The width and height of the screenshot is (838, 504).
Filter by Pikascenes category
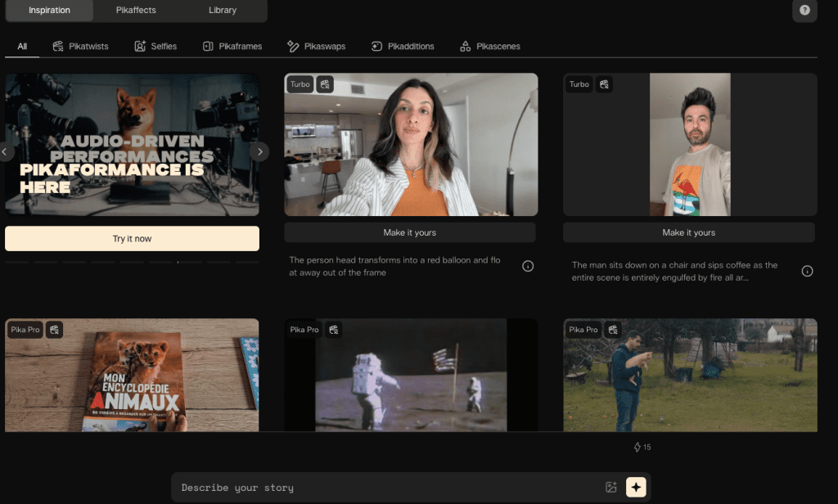click(489, 47)
